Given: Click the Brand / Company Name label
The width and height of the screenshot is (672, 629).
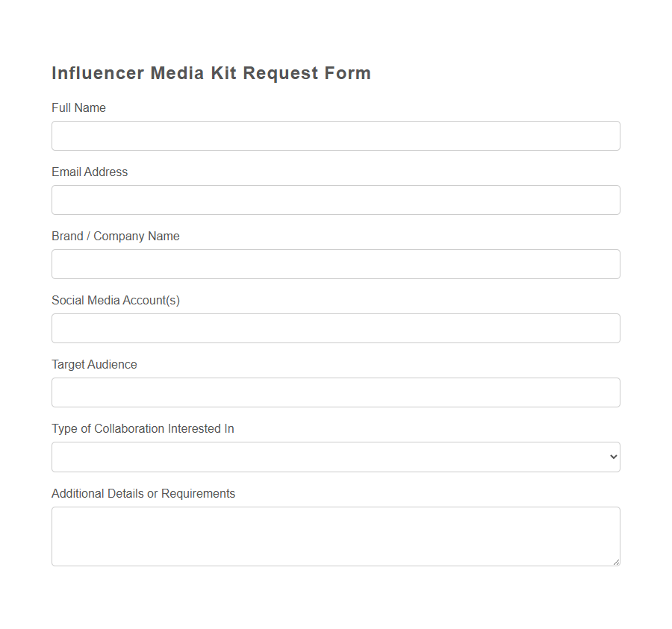Looking at the screenshot, I should (x=115, y=236).
